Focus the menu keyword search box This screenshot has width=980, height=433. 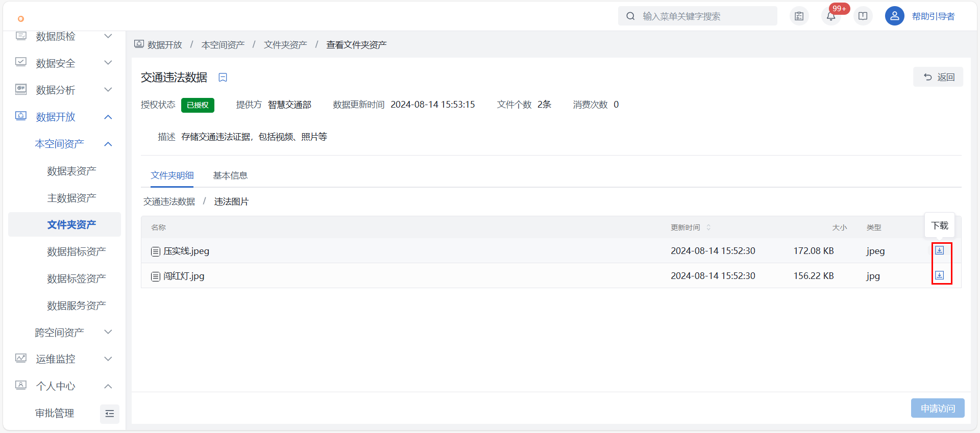click(704, 16)
